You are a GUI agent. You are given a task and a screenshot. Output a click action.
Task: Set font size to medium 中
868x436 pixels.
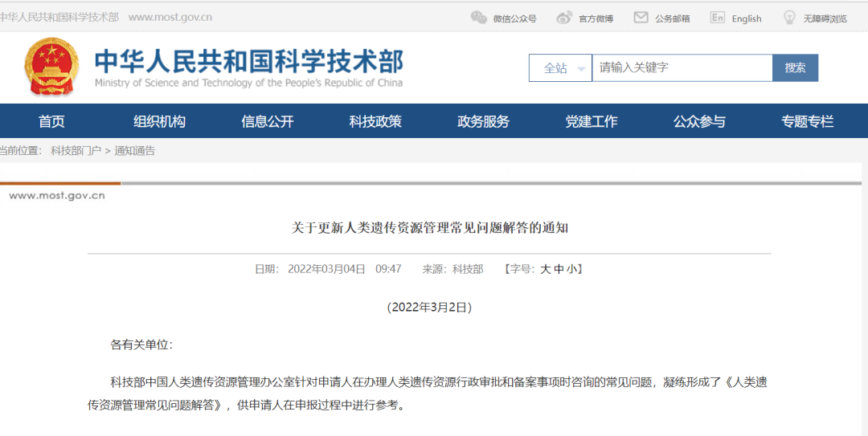[x=559, y=270]
